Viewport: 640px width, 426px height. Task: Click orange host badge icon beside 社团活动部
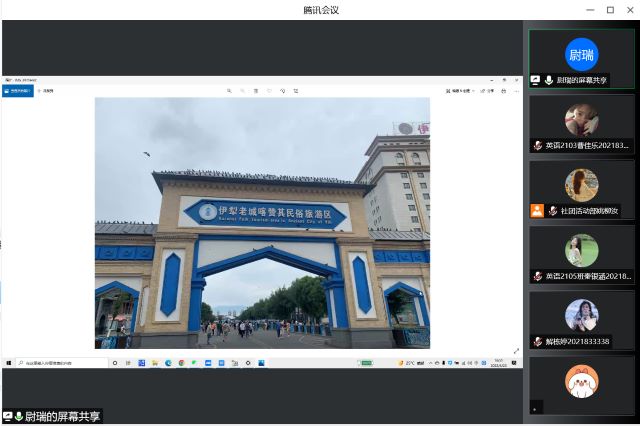(x=537, y=211)
